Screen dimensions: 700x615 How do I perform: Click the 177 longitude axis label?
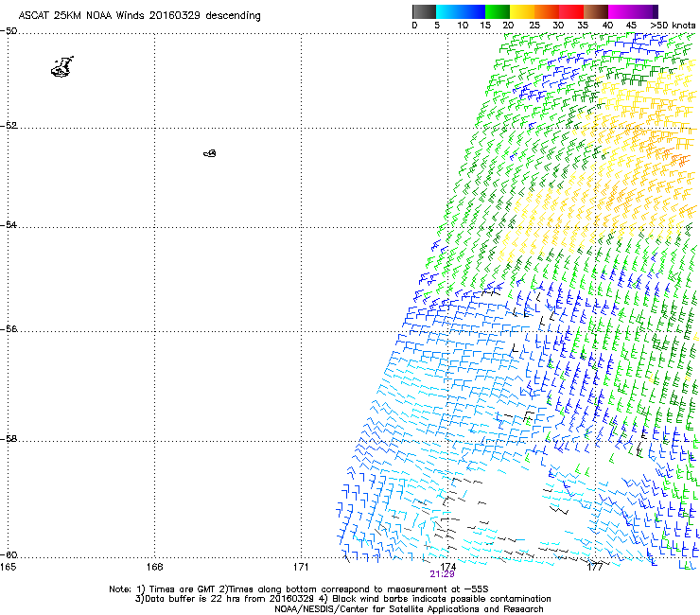[x=594, y=567]
